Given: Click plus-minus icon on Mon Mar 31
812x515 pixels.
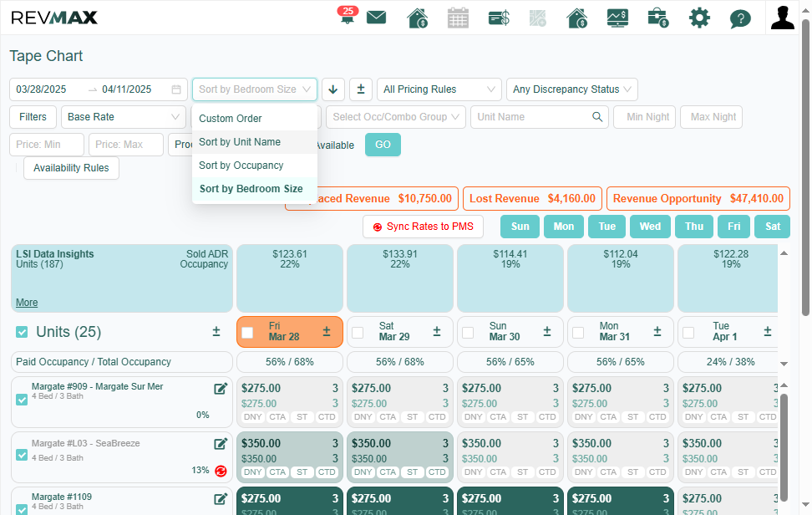Looking at the screenshot, I should coord(657,332).
